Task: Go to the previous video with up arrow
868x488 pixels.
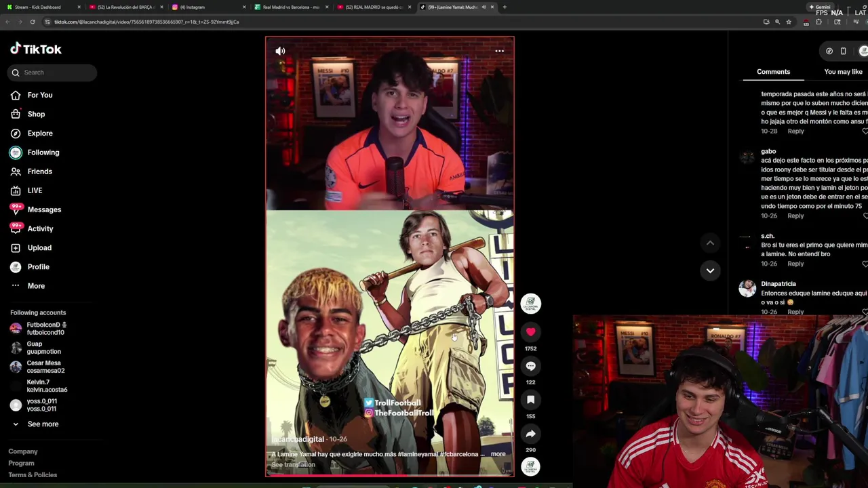Action: pos(710,243)
